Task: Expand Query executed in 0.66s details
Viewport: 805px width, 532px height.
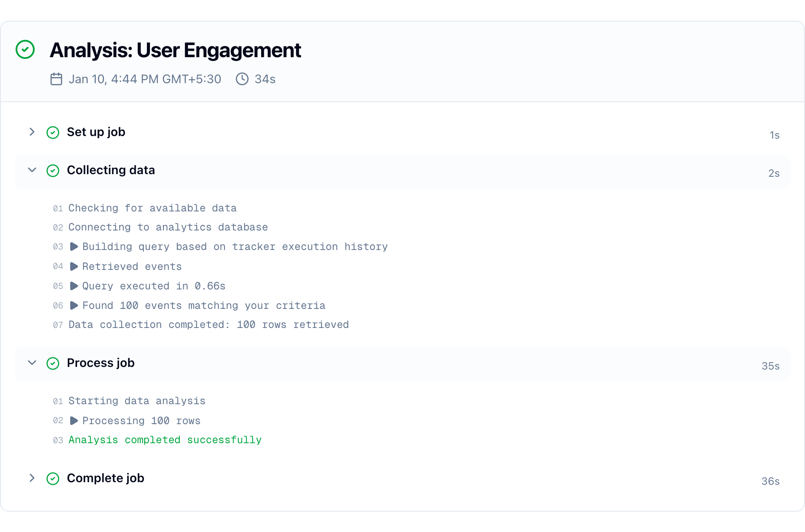Action: point(74,286)
